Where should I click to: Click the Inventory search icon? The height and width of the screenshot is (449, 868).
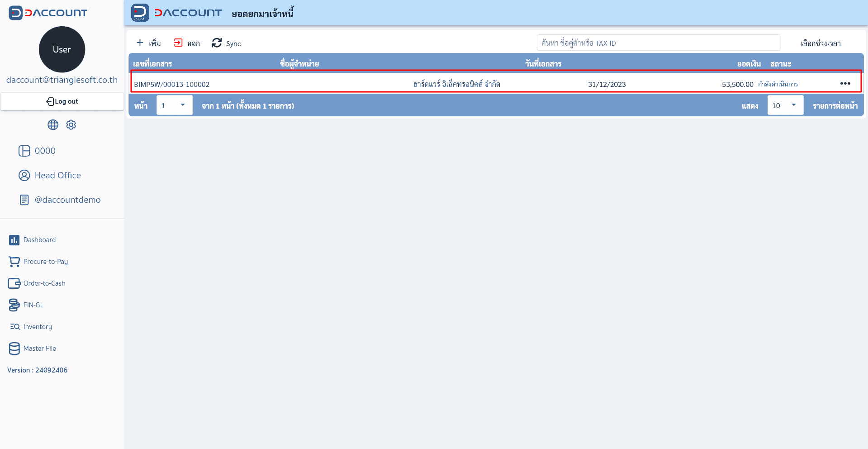click(15, 327)
